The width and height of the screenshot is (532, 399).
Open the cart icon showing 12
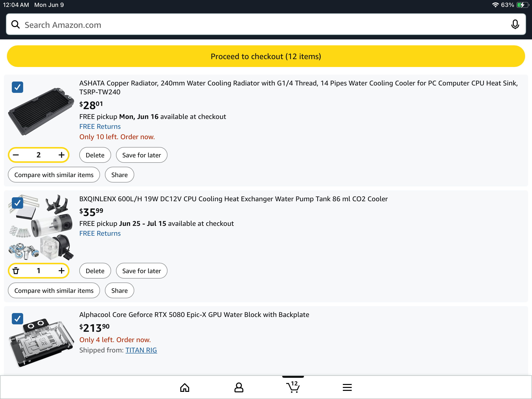[x=293, y=387]
